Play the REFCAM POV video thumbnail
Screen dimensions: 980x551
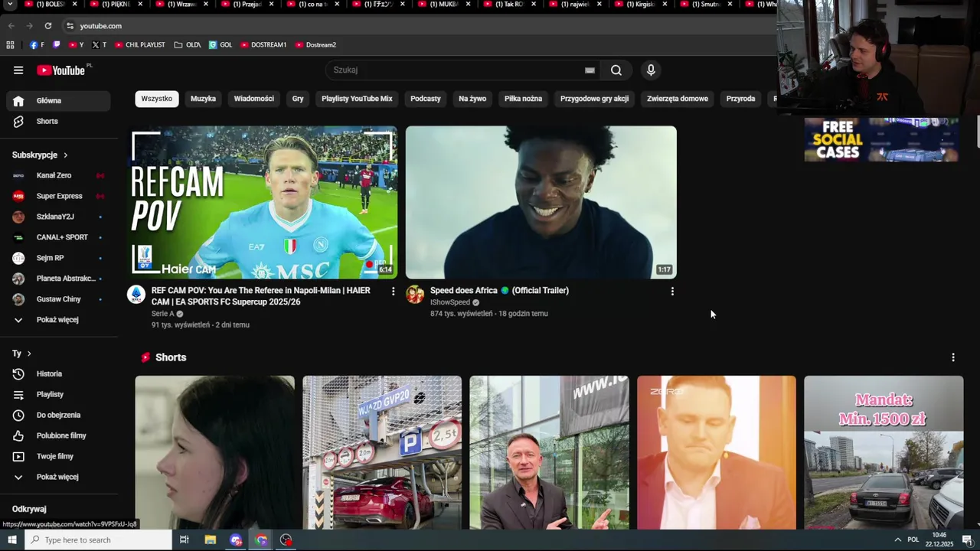(x=263, y=203)
